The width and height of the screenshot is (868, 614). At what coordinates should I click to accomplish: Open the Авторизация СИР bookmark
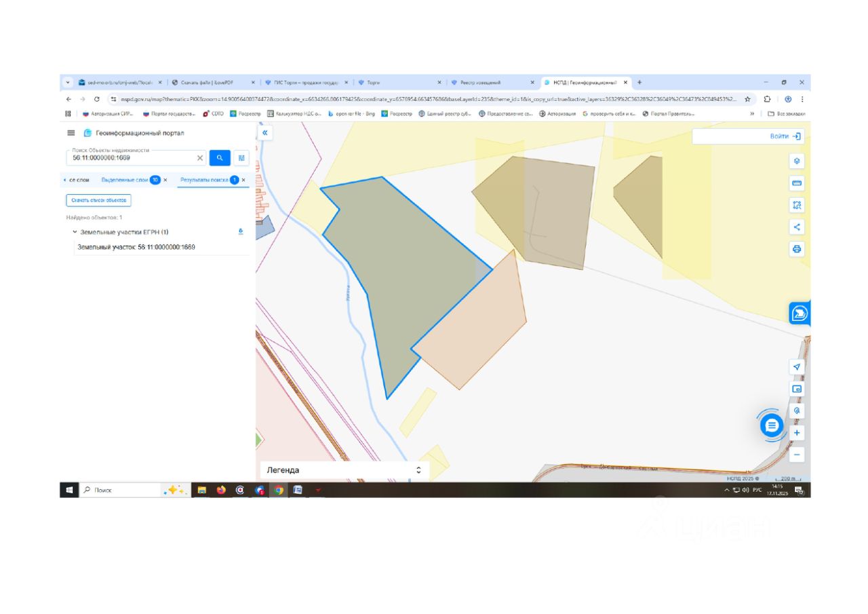tap(107, 113)
